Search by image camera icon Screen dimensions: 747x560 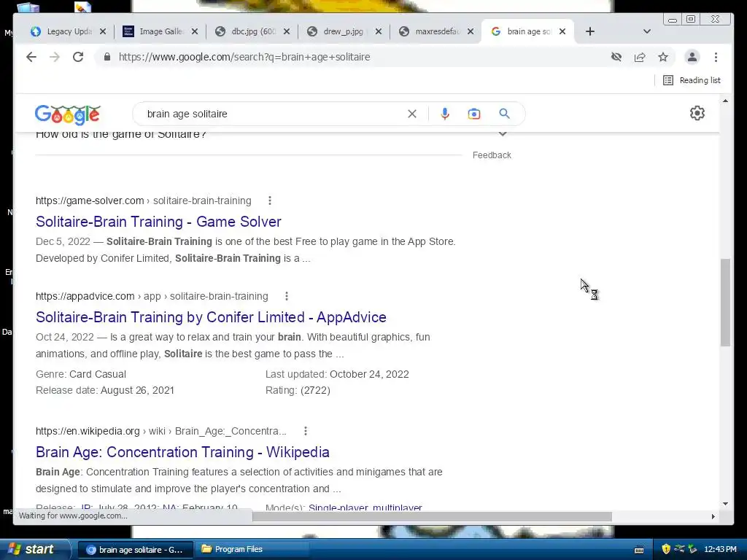[474, 114]
